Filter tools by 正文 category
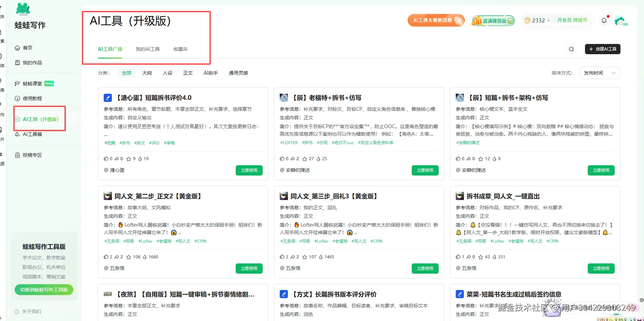 188,73
